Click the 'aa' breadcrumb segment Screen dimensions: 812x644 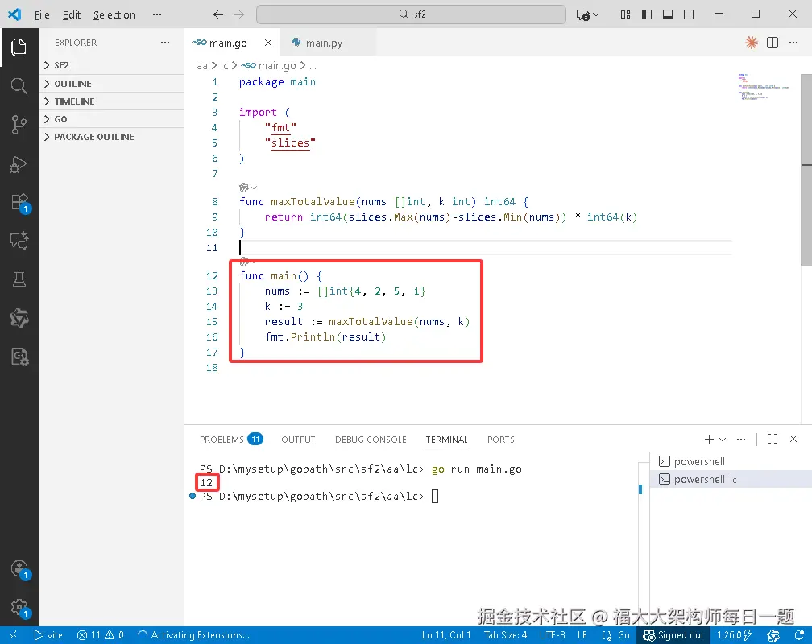click(x=202, y=66)
